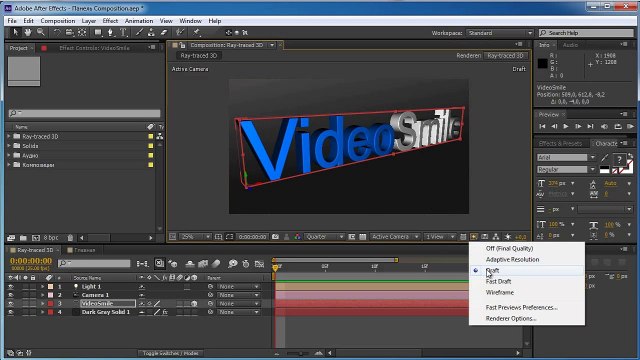Image resolution: width=640 pixels, height=360 pixels.
Task: Click the Ray-traced 3D renderer button
Action: 505,56
